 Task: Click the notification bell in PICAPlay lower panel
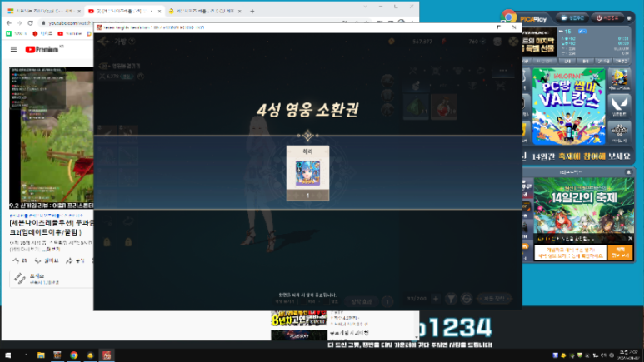(x=628, y=172)
